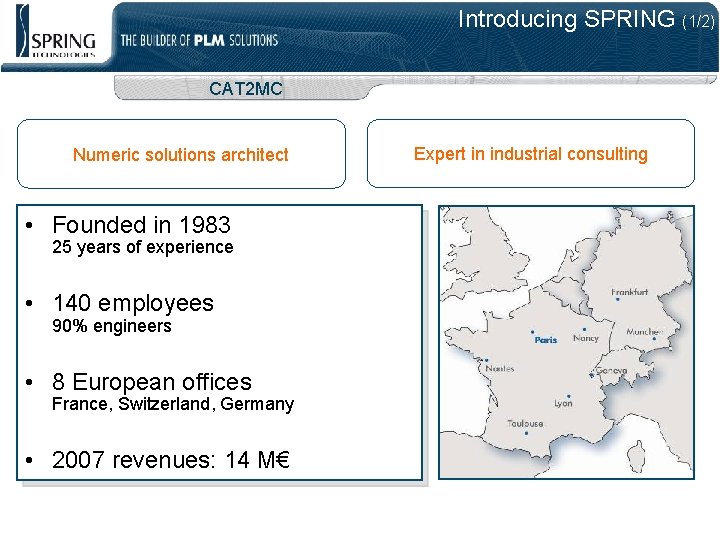Click the 'Numeric solutions architect' box
720x540 pixels.
(181, 154)
